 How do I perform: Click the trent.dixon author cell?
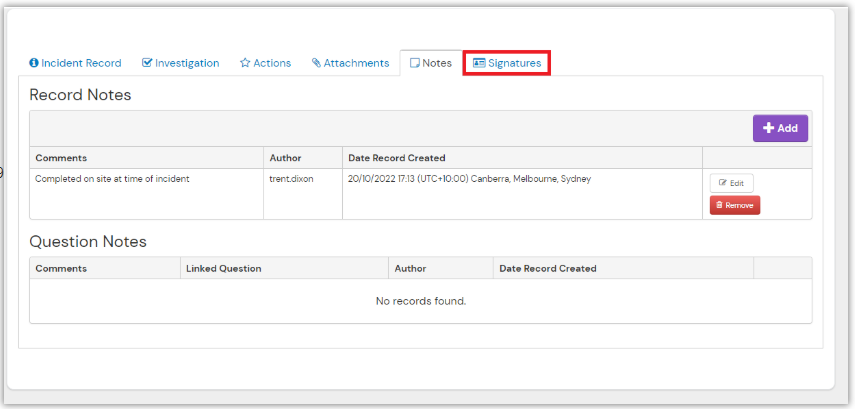point(290,179)
